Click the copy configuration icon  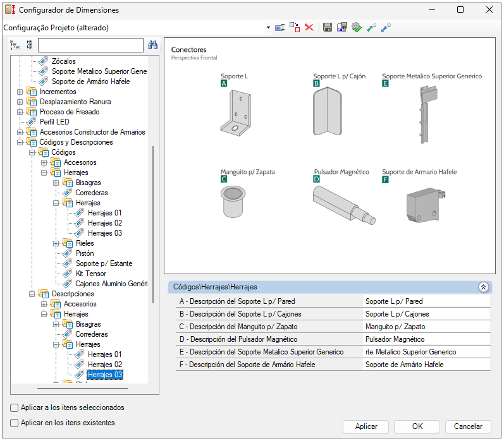[295, 28]
